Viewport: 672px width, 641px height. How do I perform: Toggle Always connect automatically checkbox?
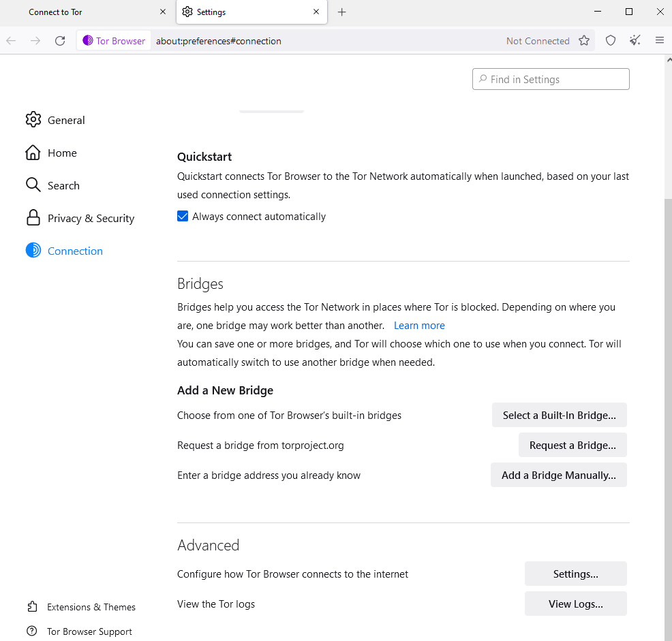(183, 216)
